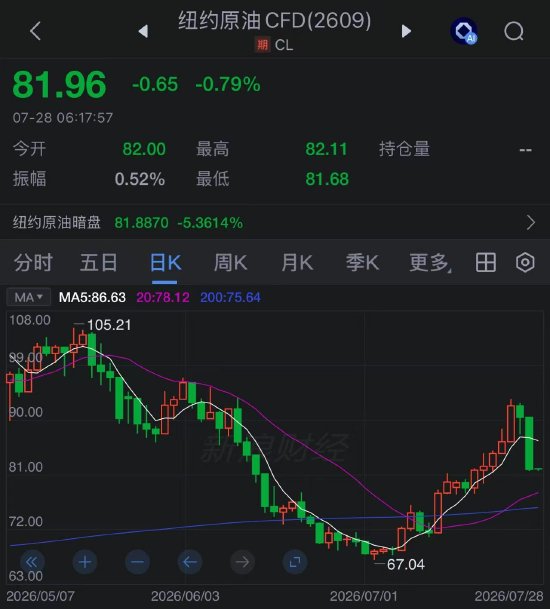Switch to 五日 tab
The width and height of the screenshot is (550, 609).
click(x=99, y=263)
